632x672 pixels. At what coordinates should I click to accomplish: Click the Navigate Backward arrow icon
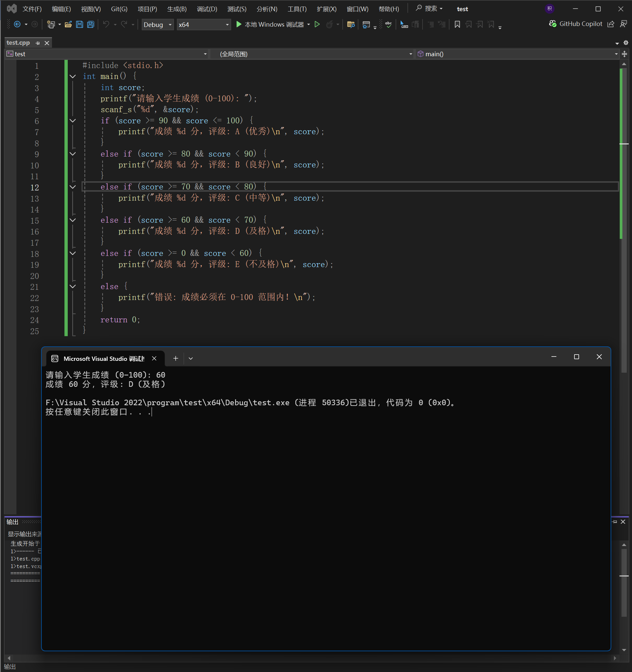click(17, 24)
